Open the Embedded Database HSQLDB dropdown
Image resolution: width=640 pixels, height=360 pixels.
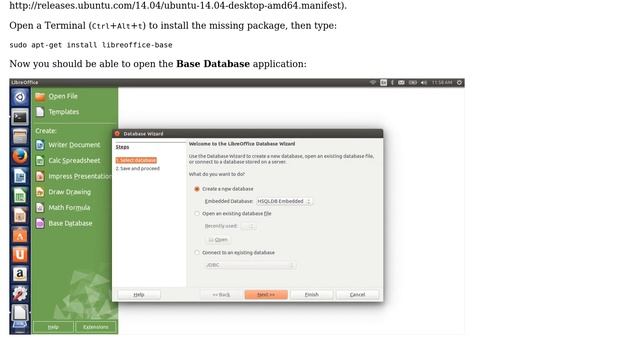(x=284, y=201)
